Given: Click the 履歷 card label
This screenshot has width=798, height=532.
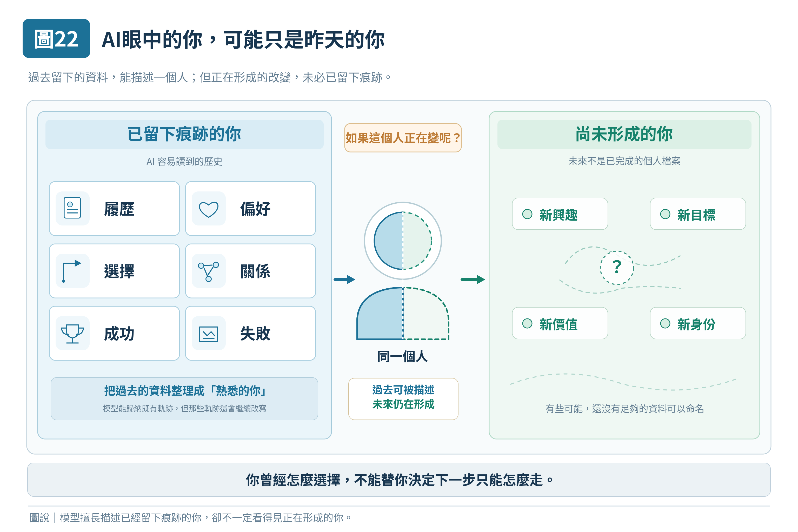Looking at the screenshot, I should (x=119, y=209).
